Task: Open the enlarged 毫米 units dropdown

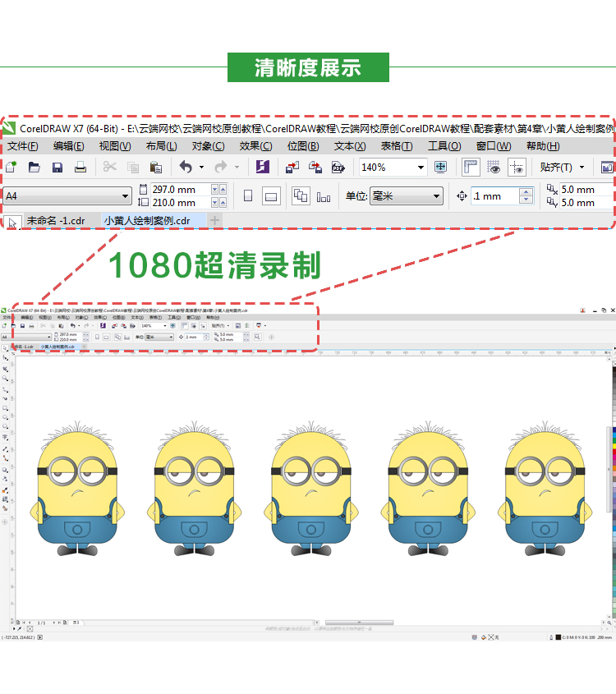Action: [x=436, y=196]
